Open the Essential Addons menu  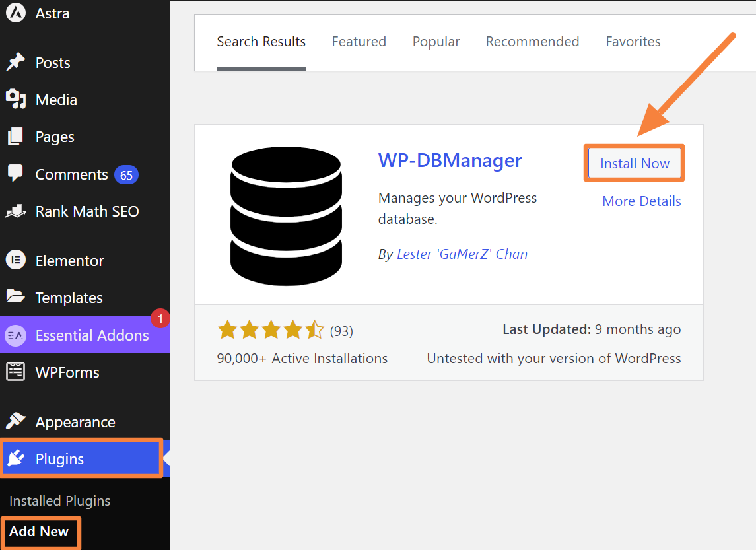click(85, 335)
